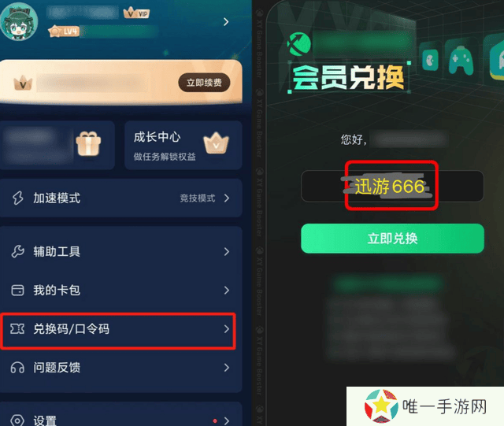Click the green-haired user avatar
The image size is (504, 426).
(19, 21)
